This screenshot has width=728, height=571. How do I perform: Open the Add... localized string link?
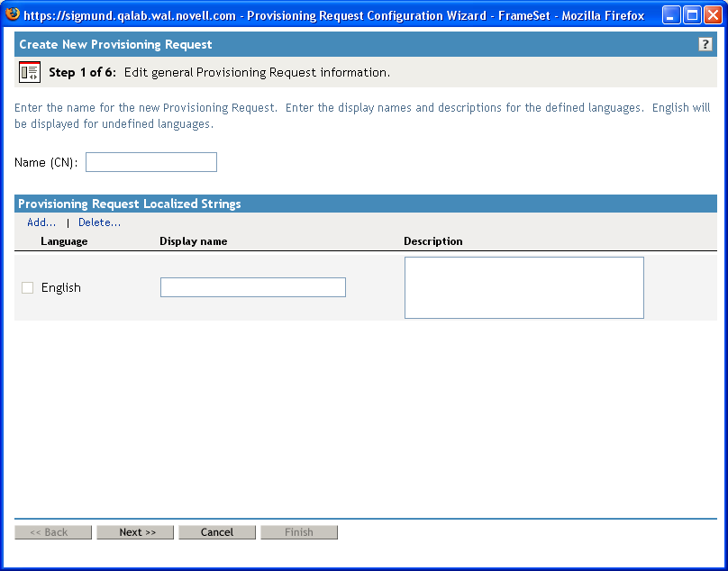(x=41, y=222)
